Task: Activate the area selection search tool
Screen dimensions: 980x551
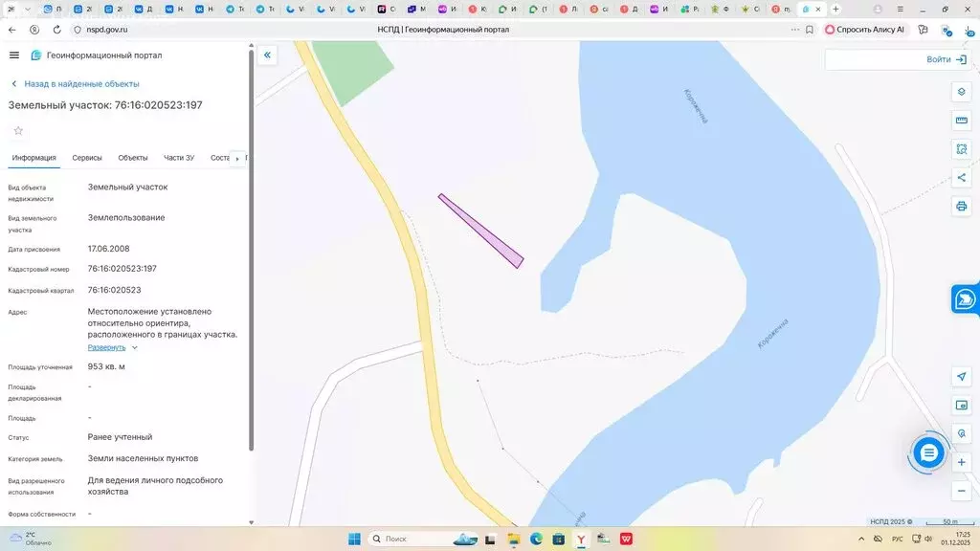Action: click(x=962, y=149)
